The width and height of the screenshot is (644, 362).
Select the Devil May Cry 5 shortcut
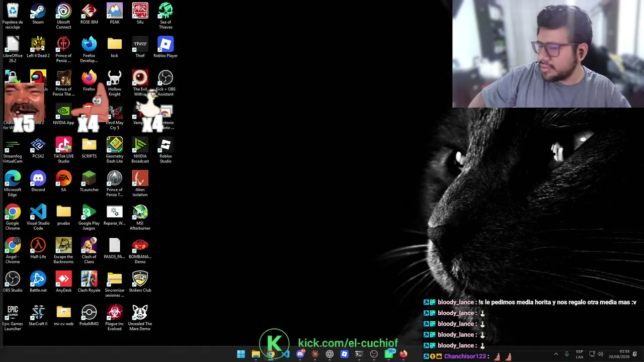pos(115,117)
